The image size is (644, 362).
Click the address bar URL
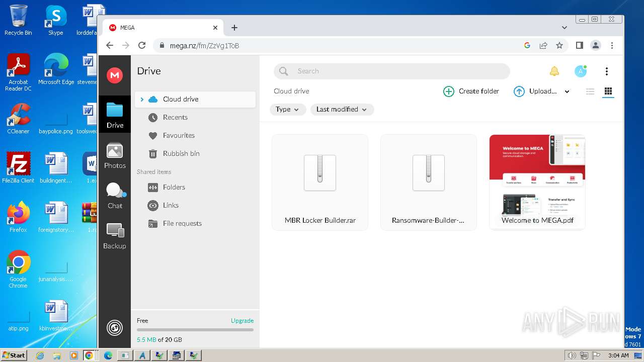pyautogui.click(x=204, y=46)
